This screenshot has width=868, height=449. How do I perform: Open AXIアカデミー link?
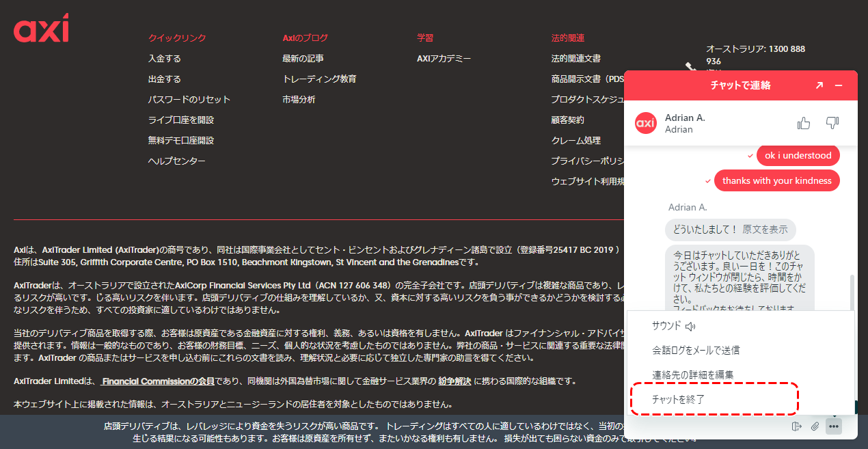coord(444,59)
